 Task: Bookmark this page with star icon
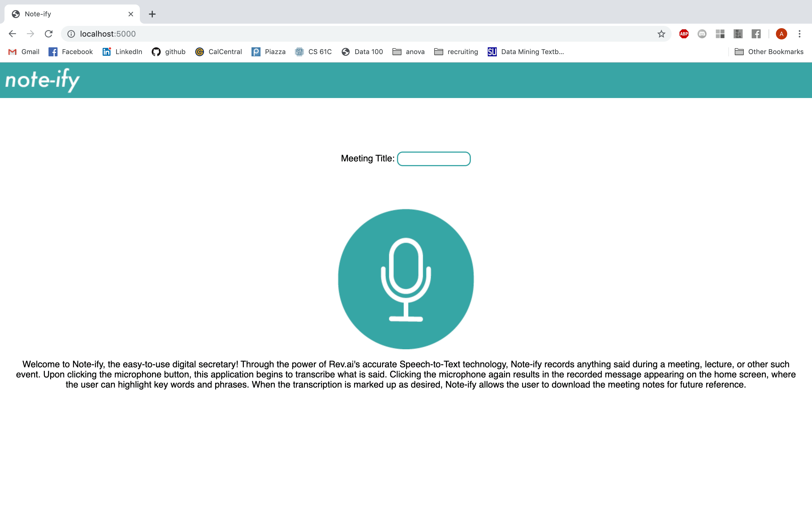(x=661, y=34)
